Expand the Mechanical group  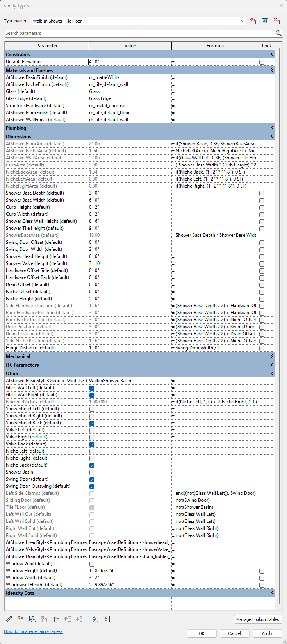[x=271, y=356]
